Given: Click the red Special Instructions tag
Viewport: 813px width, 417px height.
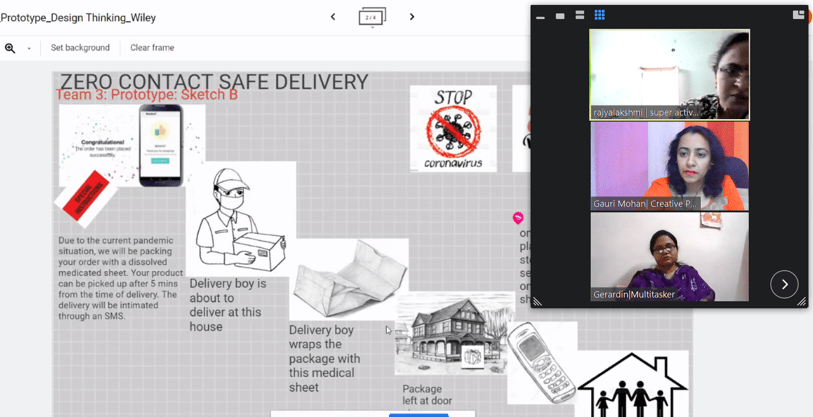Looking at the screenshot, I should pos(86,195).
